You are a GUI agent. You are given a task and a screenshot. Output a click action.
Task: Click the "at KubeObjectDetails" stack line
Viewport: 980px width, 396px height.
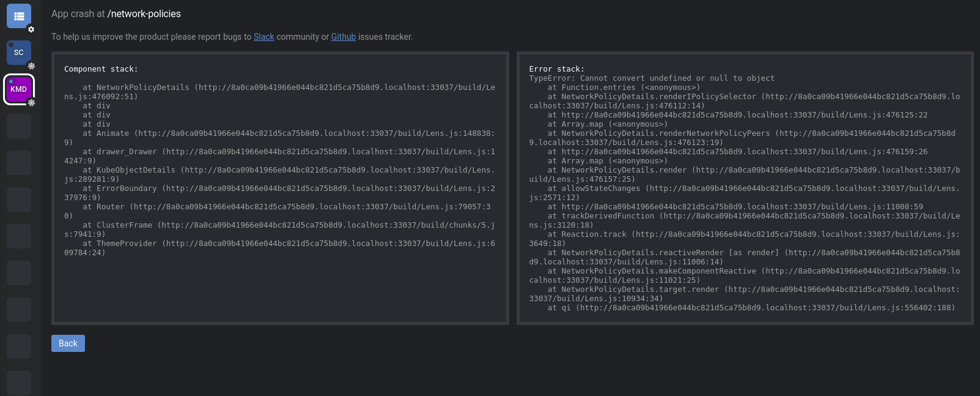coord(280,174)
